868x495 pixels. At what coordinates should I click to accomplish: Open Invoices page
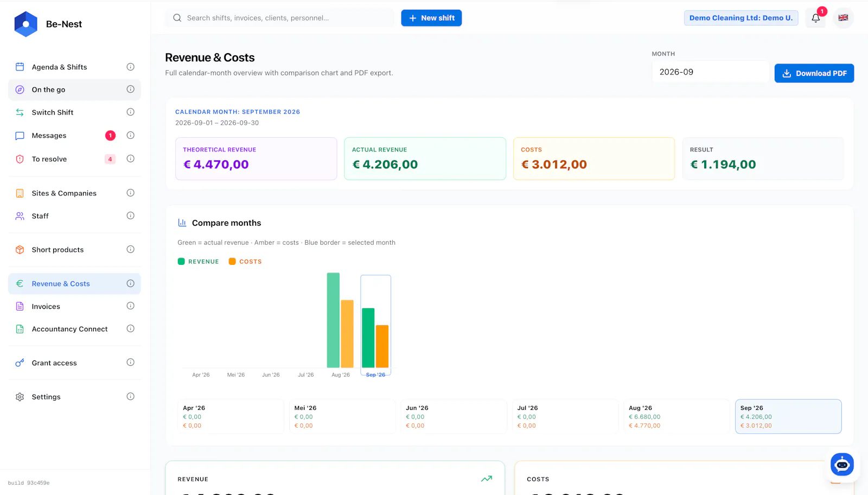click(74, 307)
